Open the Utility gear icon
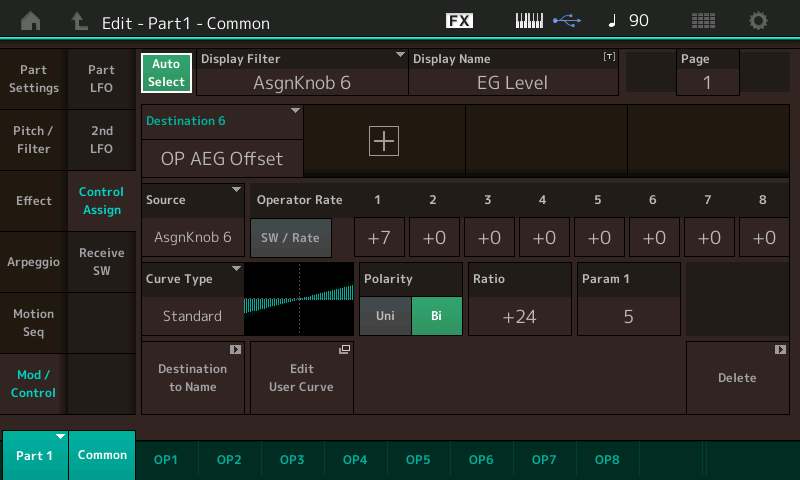 (x=759, y=21)
